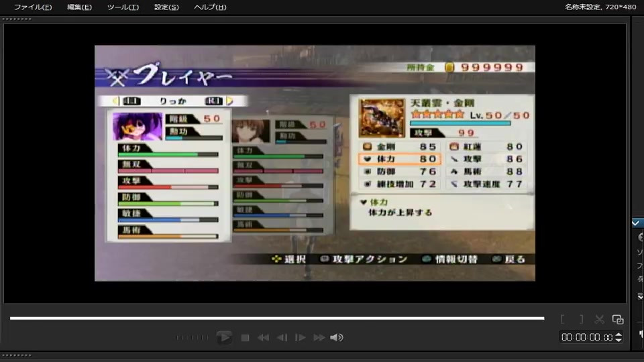
Task: Increase timecode with the up arrow
Action: pyautogui.click(x=619, y=335)
